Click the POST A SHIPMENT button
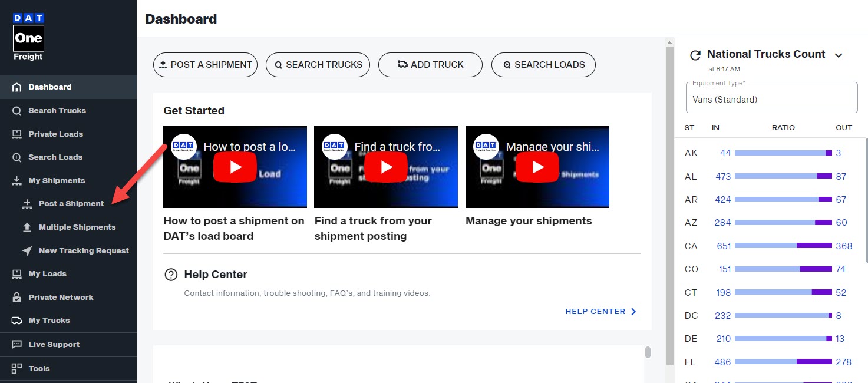This screenshot has width=868, height=383. [x=205, y=65]
